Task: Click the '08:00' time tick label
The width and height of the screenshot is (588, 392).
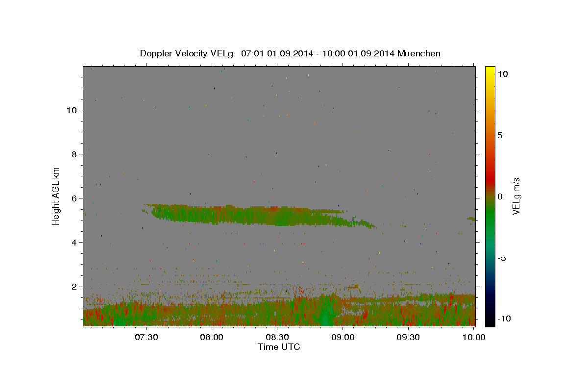Action: [212, 338]
